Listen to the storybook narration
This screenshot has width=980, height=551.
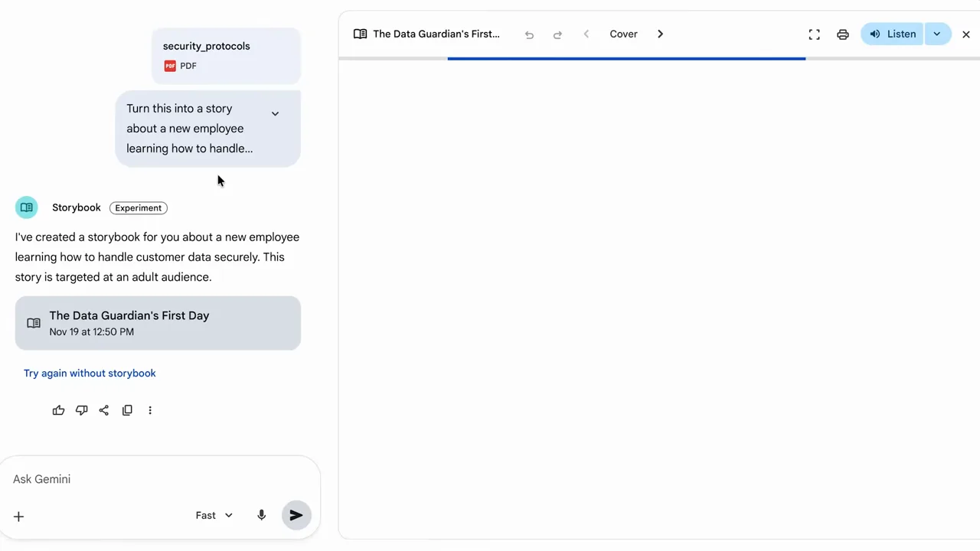tap(892, 34)
